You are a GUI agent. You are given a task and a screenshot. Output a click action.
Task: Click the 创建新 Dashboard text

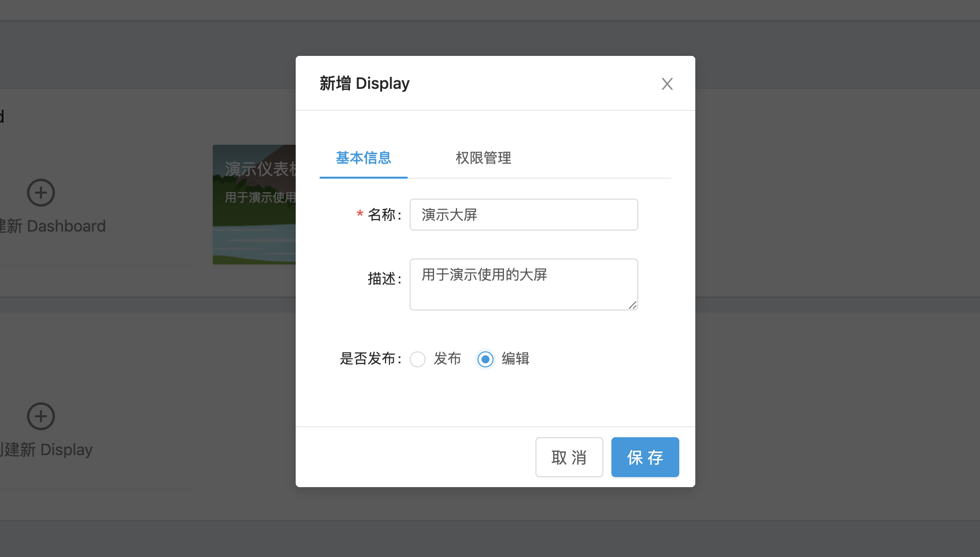[52, 226]
